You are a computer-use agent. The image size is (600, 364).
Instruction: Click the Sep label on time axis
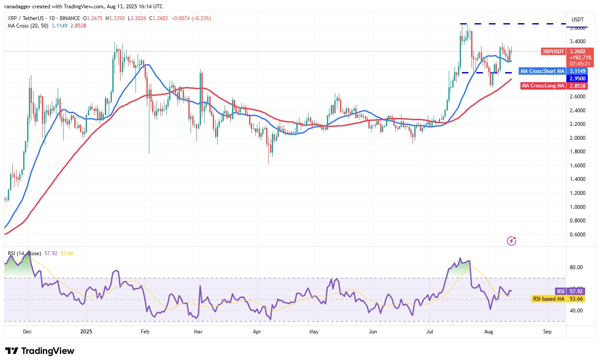coord(547,332)
